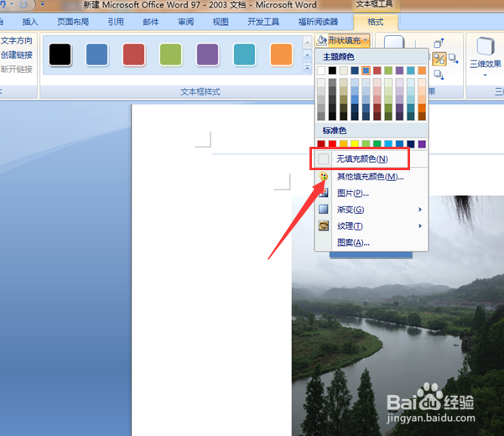Screen dimensions: 504x436
Task: Pick highlighted blue theme color swatch
Action: [366, 70]
